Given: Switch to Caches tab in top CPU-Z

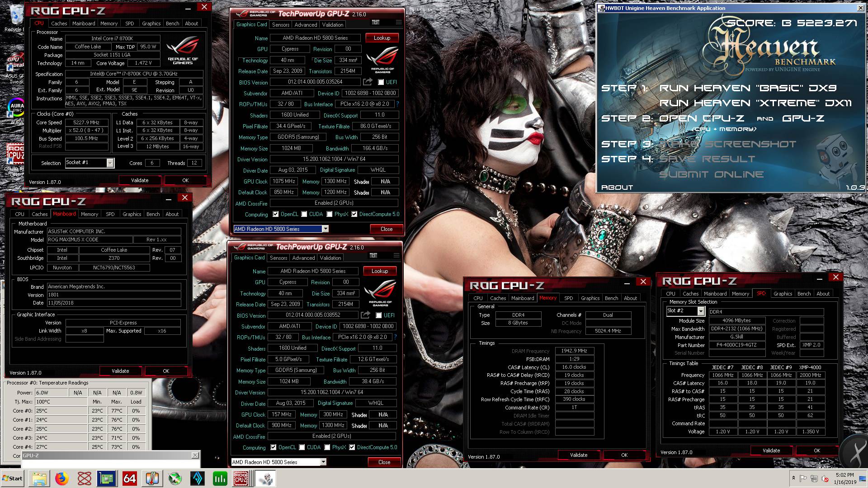Looking at the screenshot, I should pyautogui.click(x=59, y=23).
